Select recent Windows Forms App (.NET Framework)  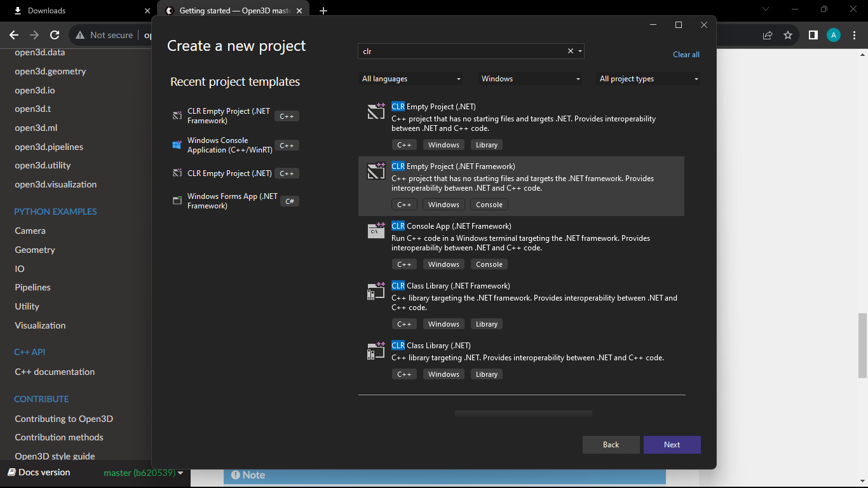point(236,201)
